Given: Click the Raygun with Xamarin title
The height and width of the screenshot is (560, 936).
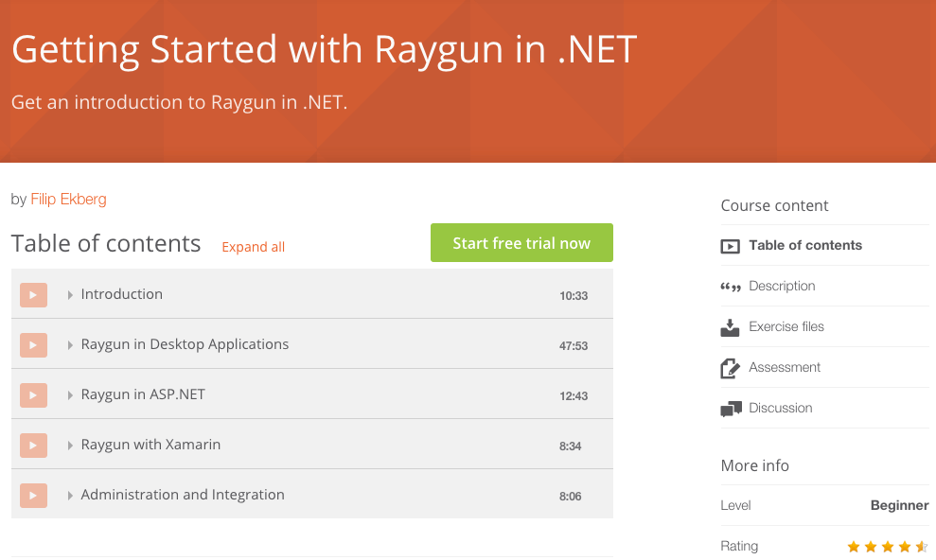Looking at the screenshot, I should [150, 445].
